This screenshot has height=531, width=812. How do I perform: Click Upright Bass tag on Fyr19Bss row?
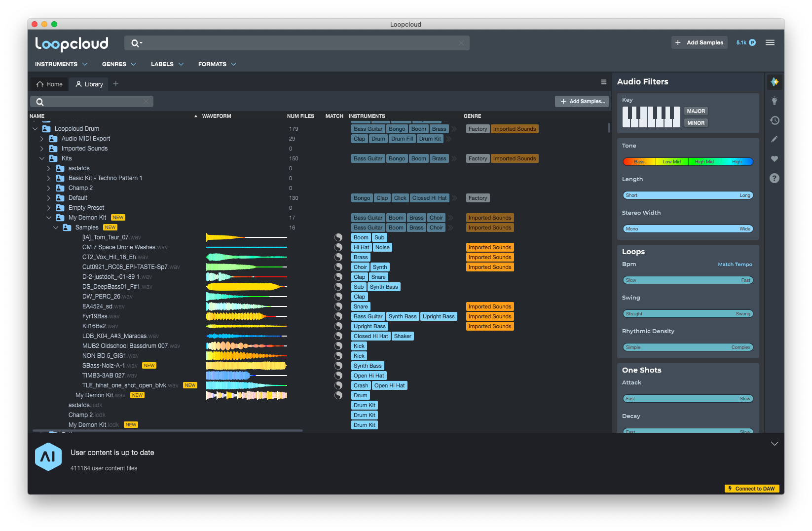439,316
